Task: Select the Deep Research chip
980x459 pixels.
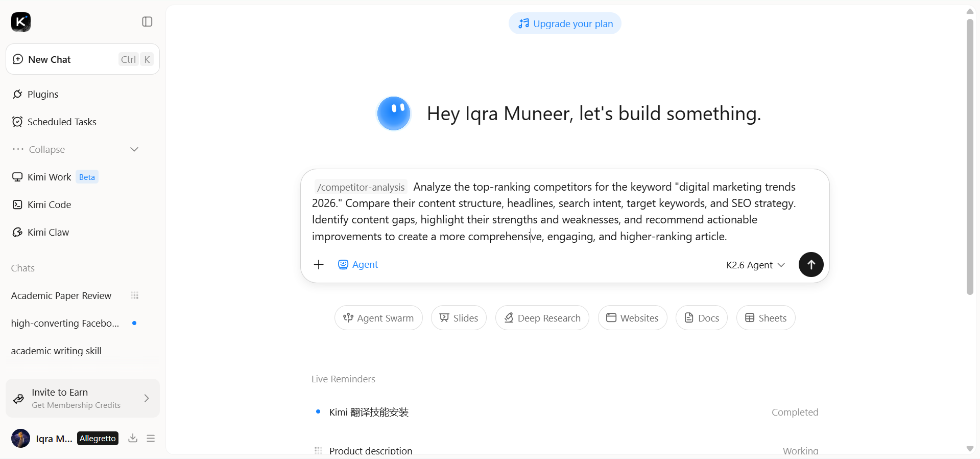Action: pos(542,318)
